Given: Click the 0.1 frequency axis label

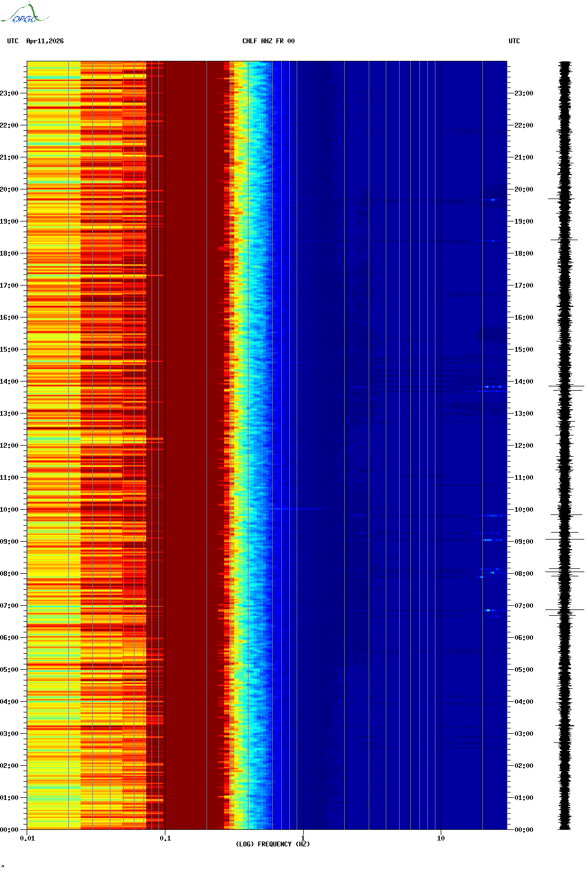Looking at the screenshot, I should click(x=165, y=838).
